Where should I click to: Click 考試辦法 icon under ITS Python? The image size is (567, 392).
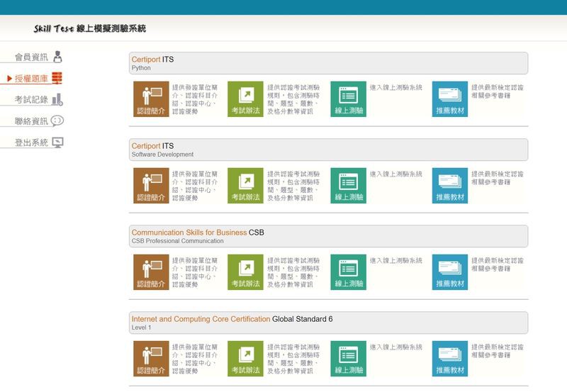tap(245, 99)
